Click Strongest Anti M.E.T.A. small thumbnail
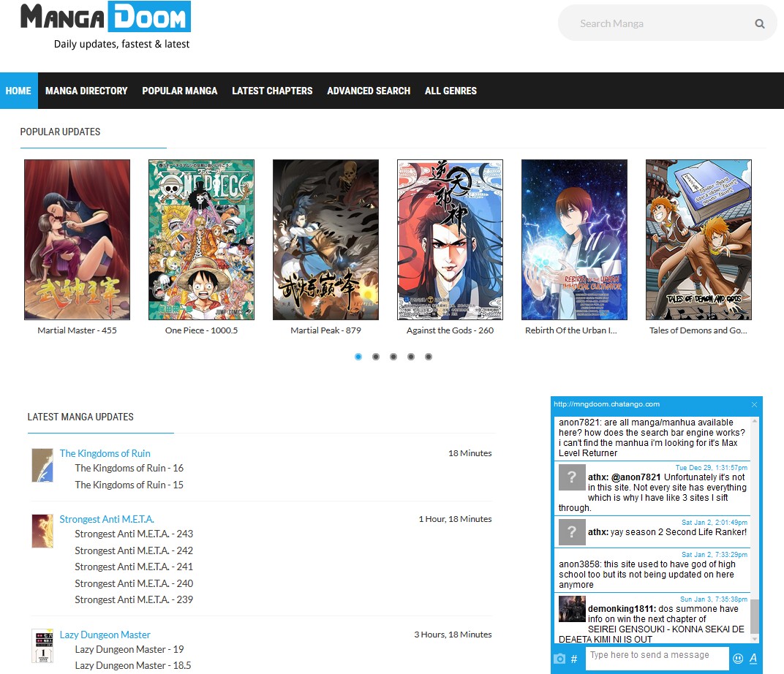Viewport: 784px width, 674px height. coord(42,531)
